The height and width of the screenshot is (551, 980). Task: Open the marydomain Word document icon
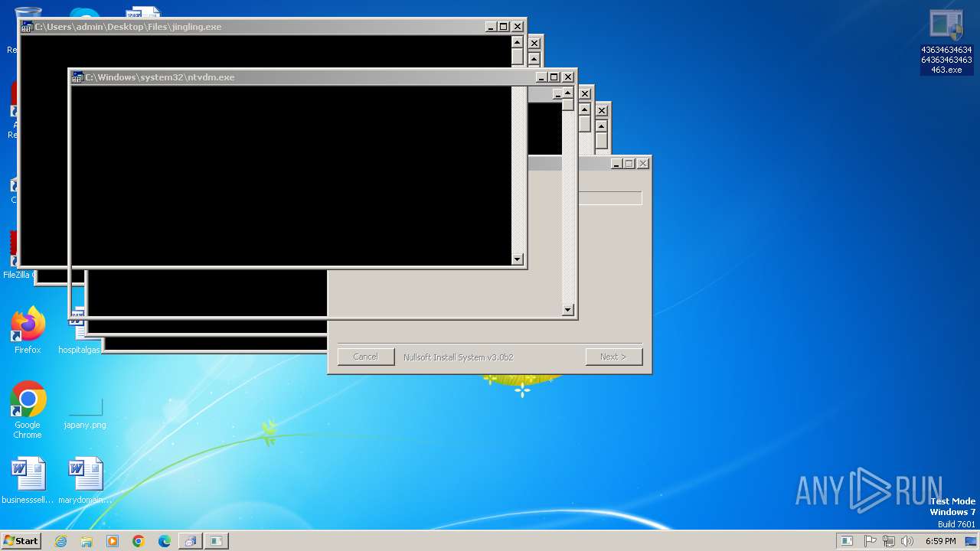pyautogui.click(x=85, y=481)
